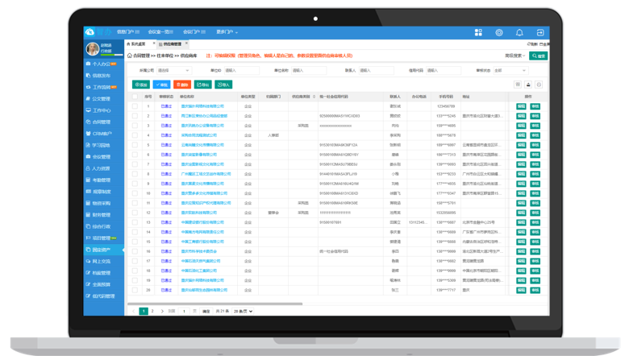Viewport: 629px width, 364px height.
Task: Click the 单位名称 input field
Action: pyautogui.click(x=310, y=71)
